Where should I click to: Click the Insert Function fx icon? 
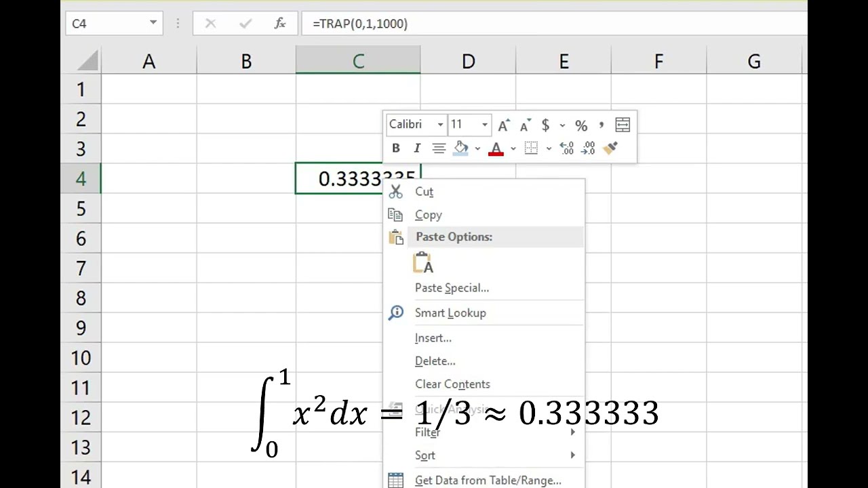pos(280,24)
